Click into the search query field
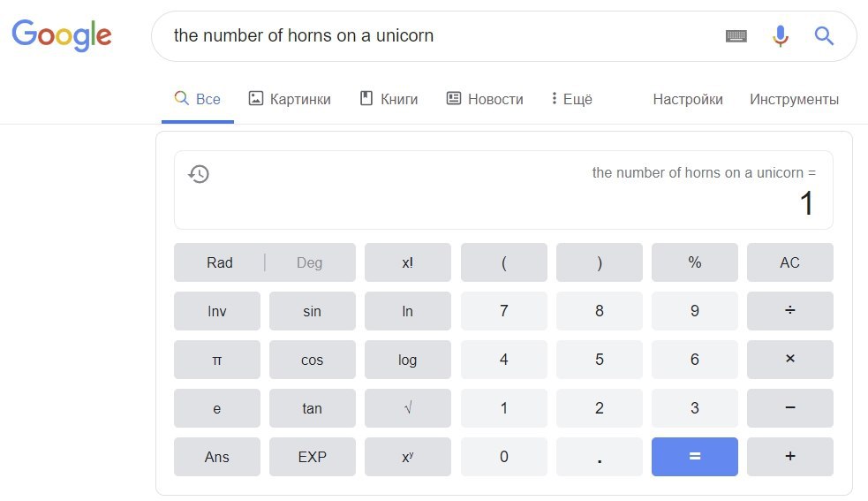Image resolution: width=868 pixels, height=501 pixels. 433,36
